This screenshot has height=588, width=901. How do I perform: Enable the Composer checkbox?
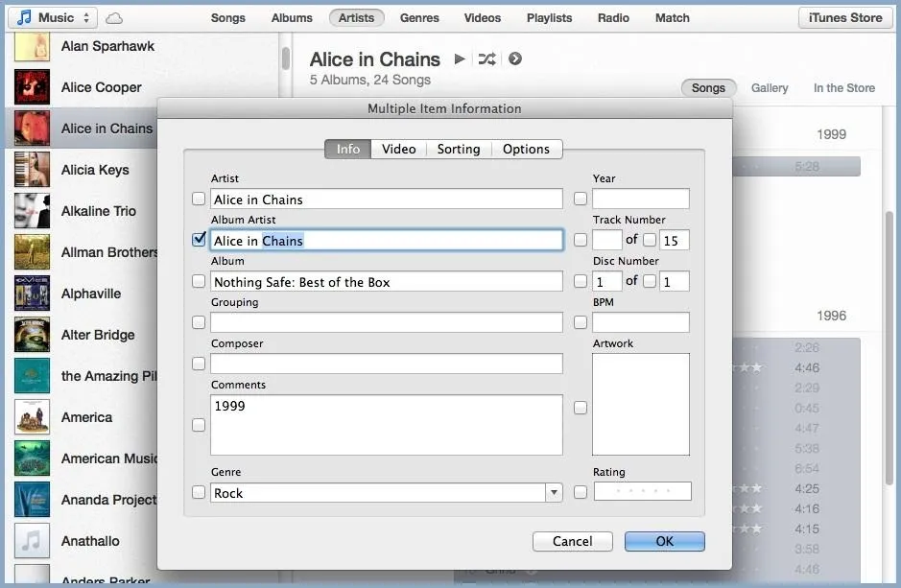pyautogui.click(x=199, y=364)
